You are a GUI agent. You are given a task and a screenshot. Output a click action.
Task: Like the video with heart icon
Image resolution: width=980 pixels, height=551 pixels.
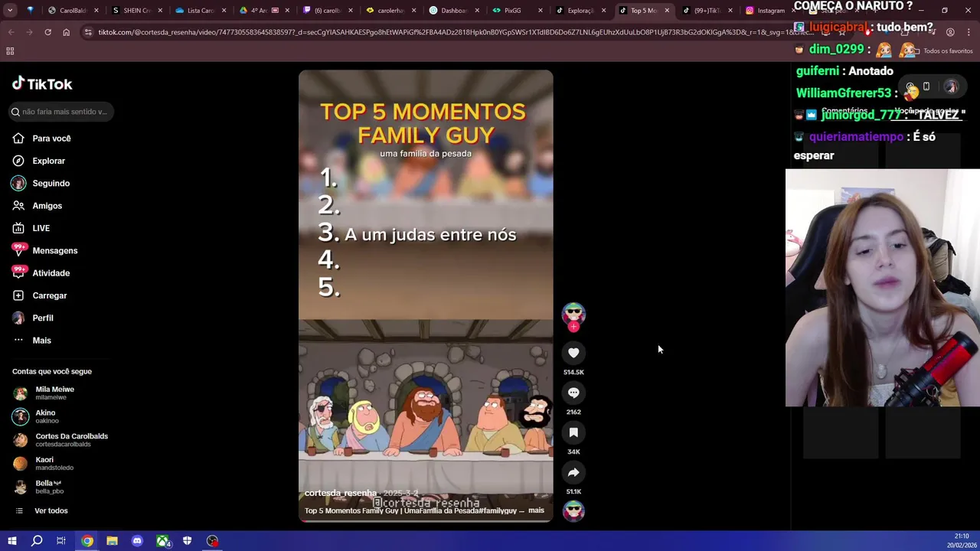click(x=573, y=353)
